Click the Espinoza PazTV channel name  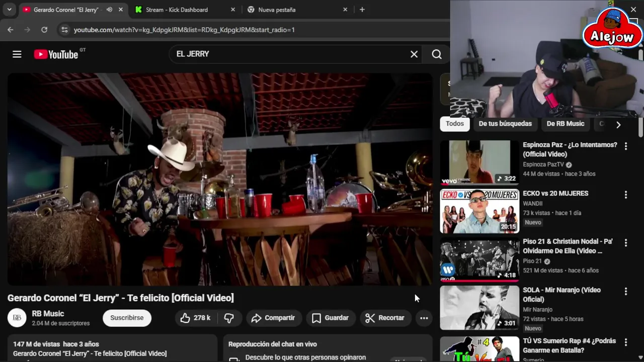coord(543,164)
